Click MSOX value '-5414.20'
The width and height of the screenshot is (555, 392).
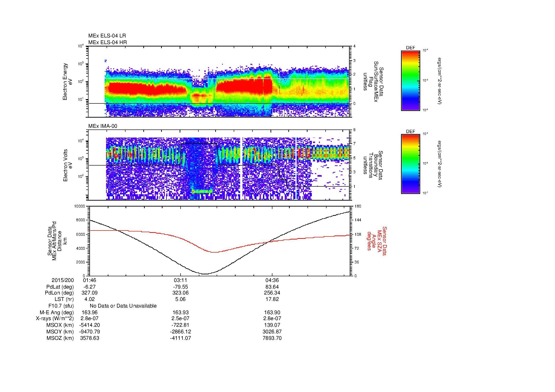89,325
